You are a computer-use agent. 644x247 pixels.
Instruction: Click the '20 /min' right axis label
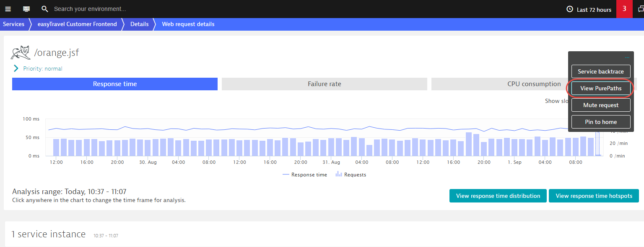coord(618,143)
